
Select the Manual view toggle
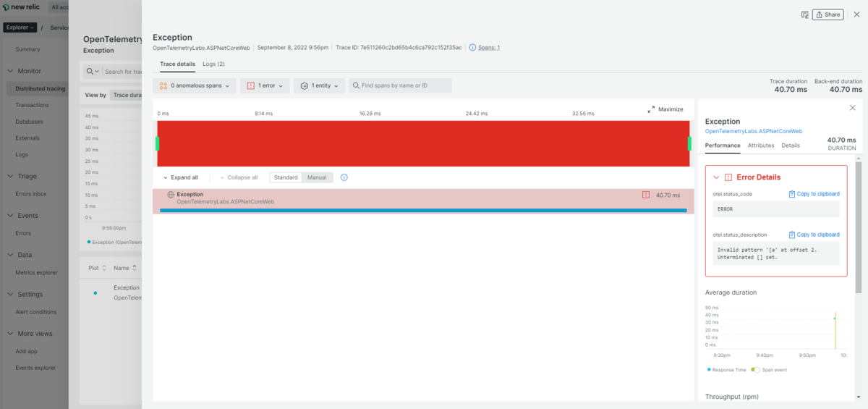(x=317, y=177)
